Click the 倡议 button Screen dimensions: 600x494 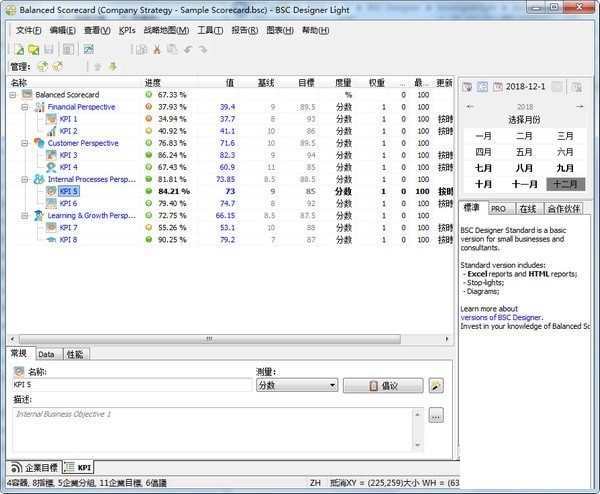click(x=382, y=385)
